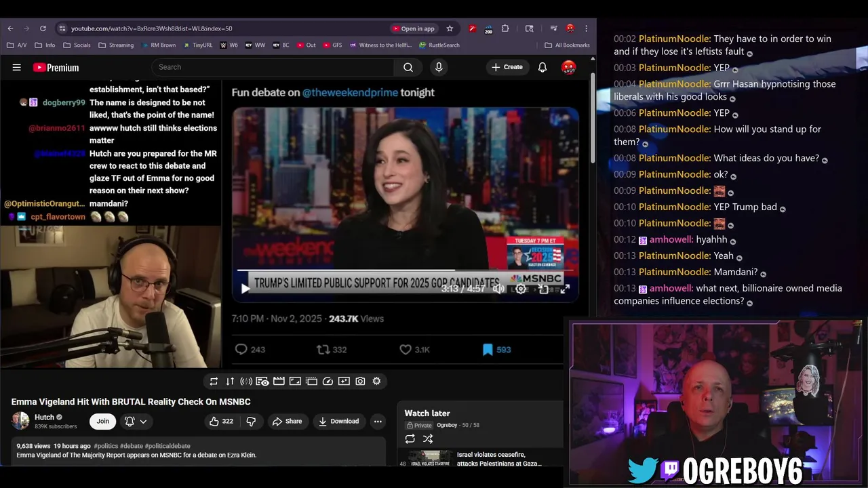This screenshot has height=488, width=868.
Task: Open the Create button menu
Action: pyautogui.click(x=507, y=67)
